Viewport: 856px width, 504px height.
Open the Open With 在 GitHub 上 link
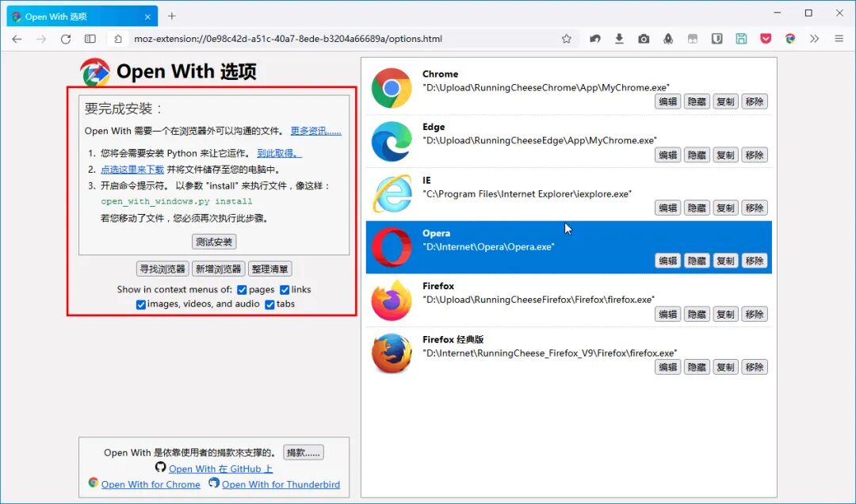[220, 469]
